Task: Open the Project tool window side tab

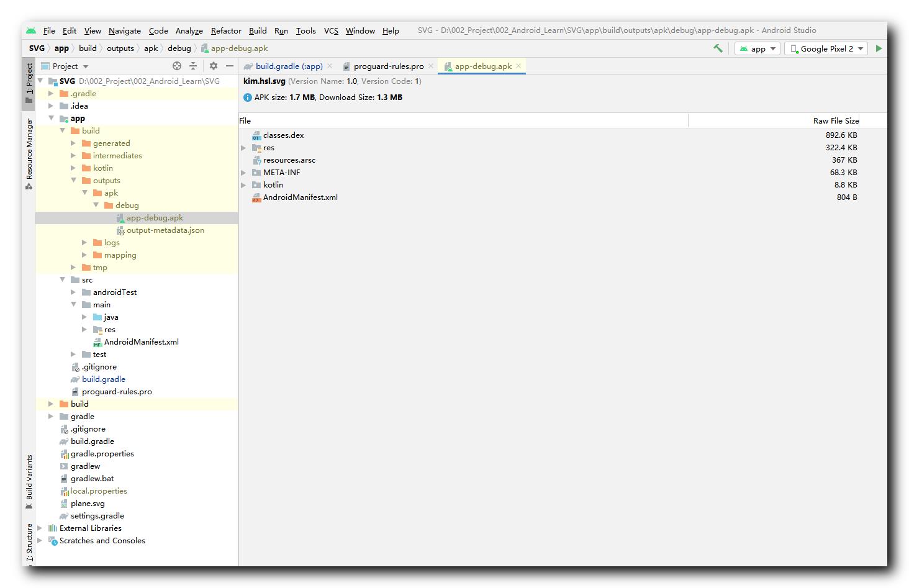Action: point(29,83)
